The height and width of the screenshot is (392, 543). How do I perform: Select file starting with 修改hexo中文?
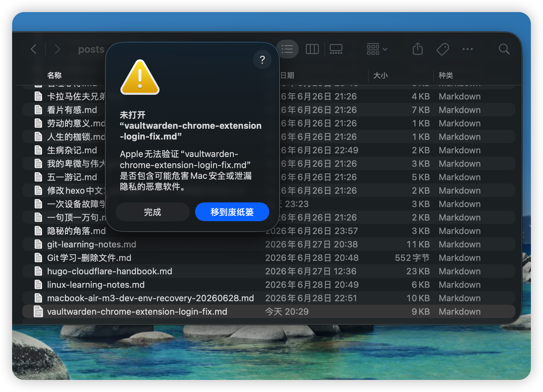(x=76, y=191)
